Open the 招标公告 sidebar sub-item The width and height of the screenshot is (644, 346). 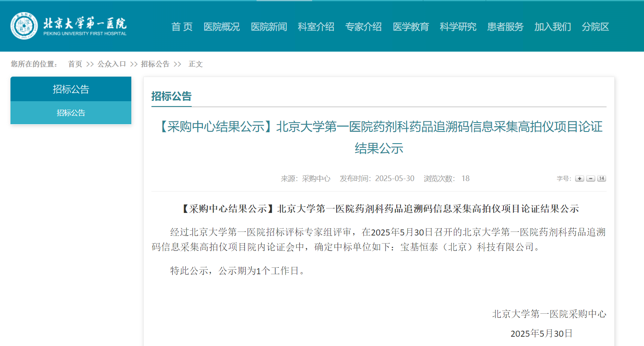[x=71, y=113]
